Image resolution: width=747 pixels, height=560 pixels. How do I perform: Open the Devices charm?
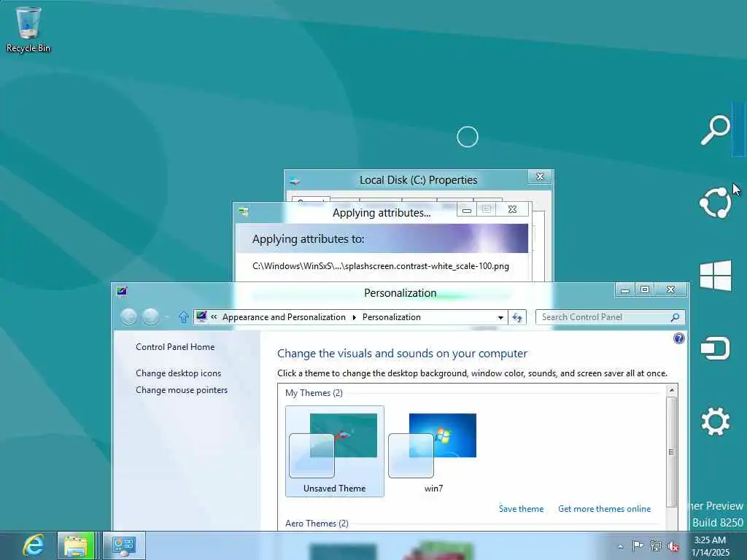[x=715, y=348]
